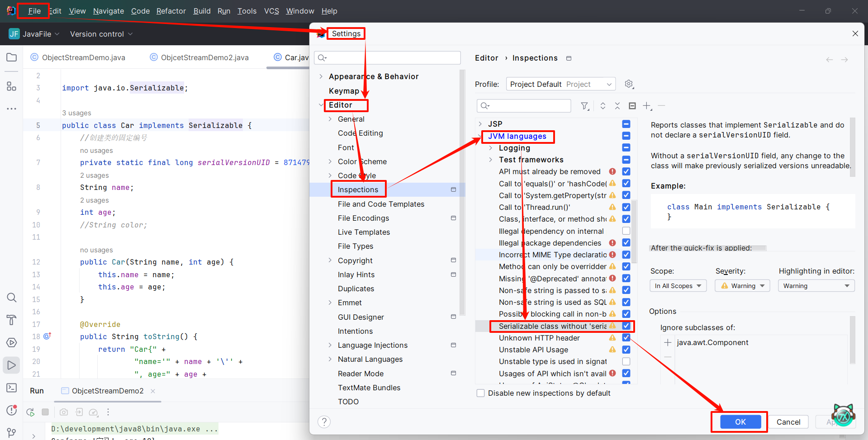The width and height of the screenshot is (868, 440).
Task: Click the camera screenshot icon in Run panel
Action: [x=64, y=412]
